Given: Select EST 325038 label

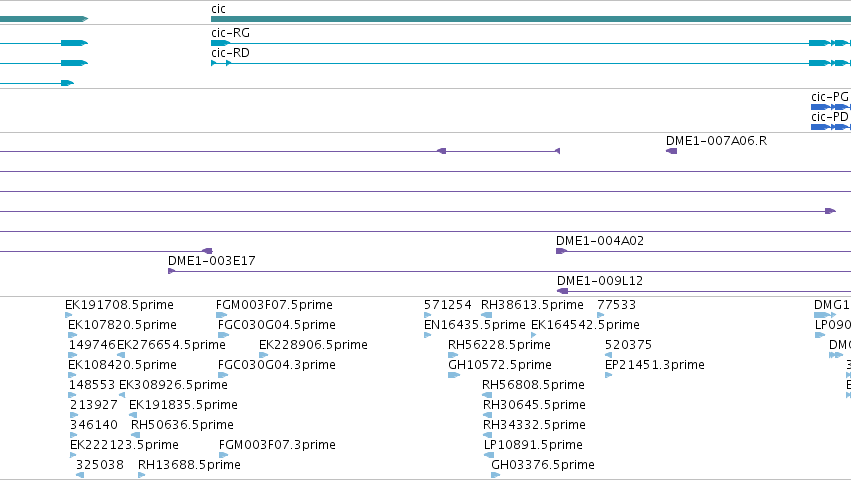Looking at the screenshot, I should pyautogui.click(x=100, y=465).
